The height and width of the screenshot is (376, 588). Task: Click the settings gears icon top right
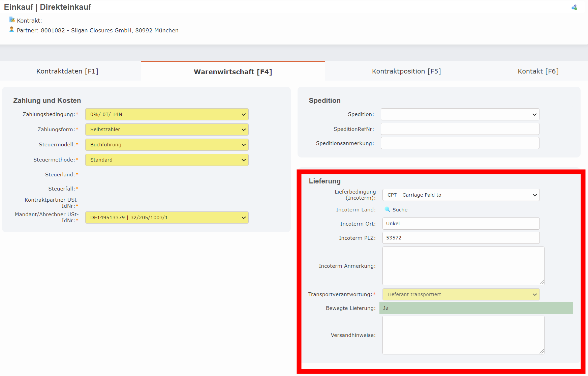[x=575, y=7]
